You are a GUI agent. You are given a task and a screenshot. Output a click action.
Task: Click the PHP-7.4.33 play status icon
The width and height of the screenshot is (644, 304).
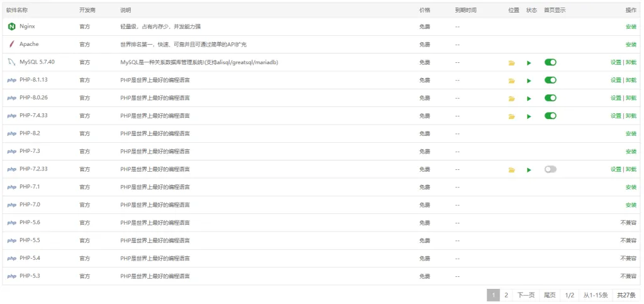(x=529, y=116)
